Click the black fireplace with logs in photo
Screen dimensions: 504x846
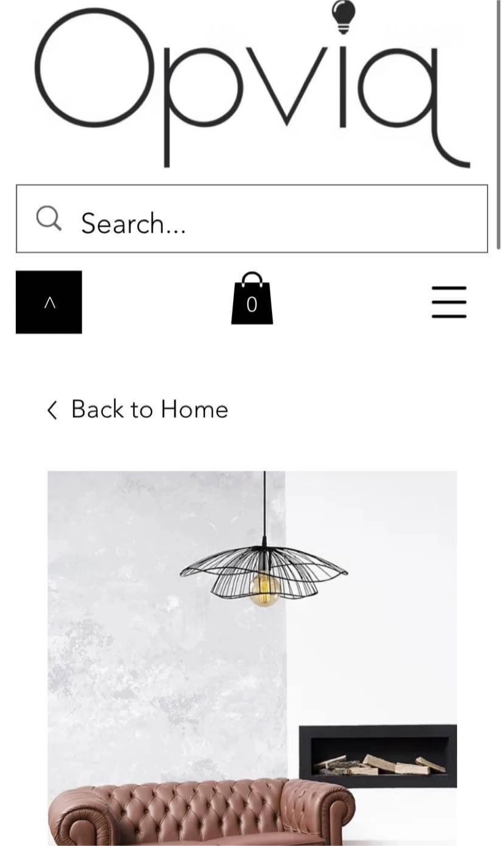378,756
